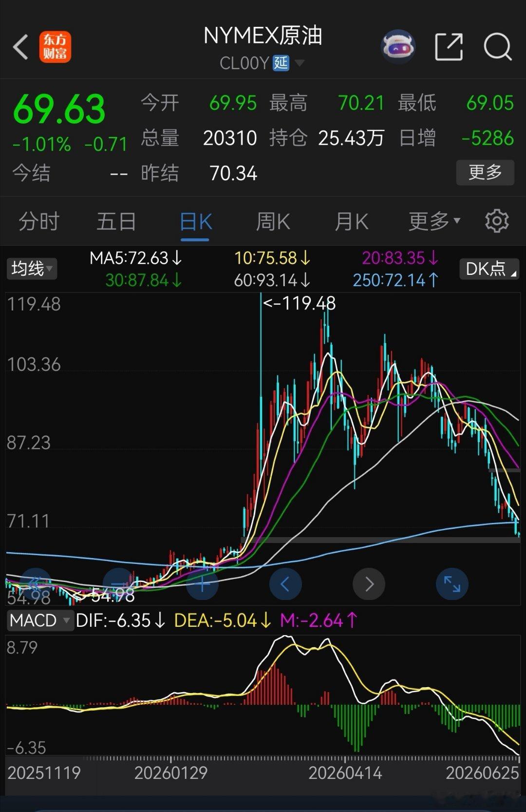The height and width of the screenshot is (812, 526).
Task: Go back with the left arrow
Action: tap(20, 47)
